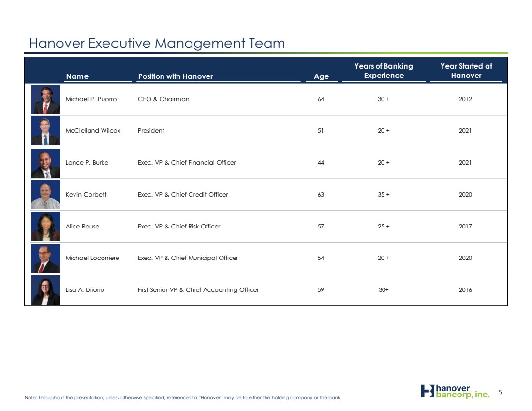Click age value "63" for Kevin Corbett
The height and width of the screenshot is (411, 532).
coord(321,195)
